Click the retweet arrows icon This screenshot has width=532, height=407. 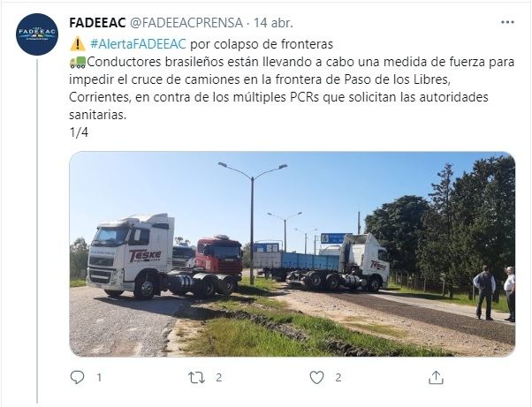[197, 378]
